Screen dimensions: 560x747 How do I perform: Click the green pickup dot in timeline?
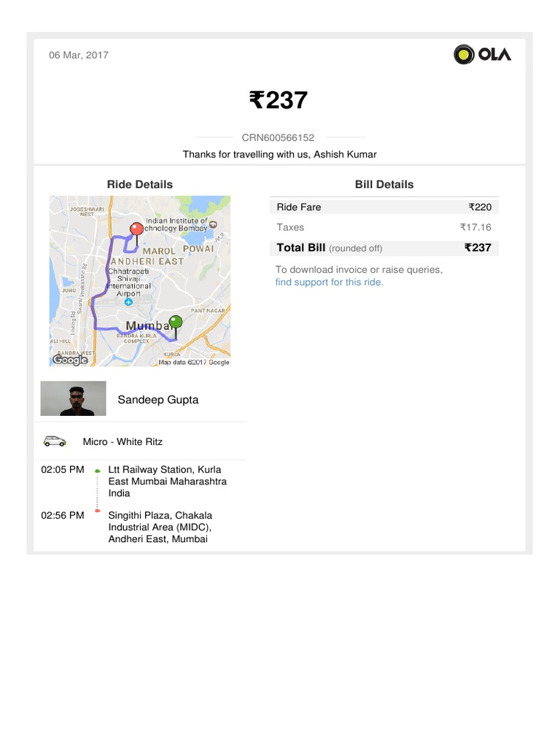[97, 471]
